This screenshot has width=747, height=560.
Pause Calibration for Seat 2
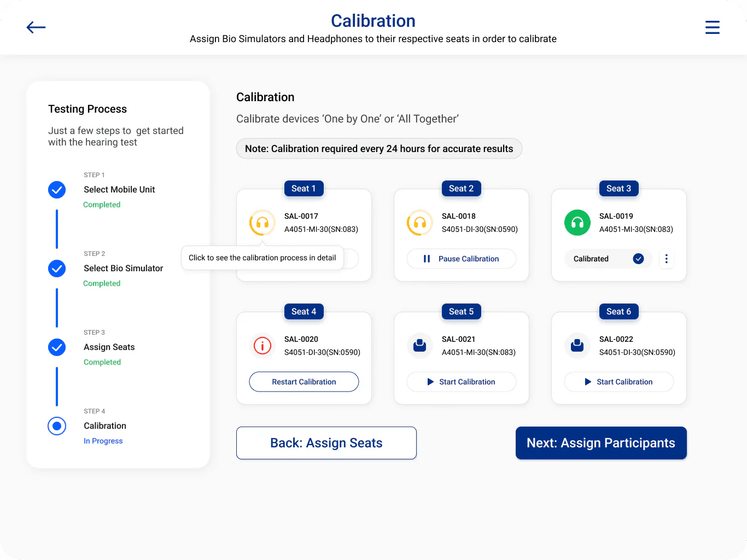coord(462,259)
